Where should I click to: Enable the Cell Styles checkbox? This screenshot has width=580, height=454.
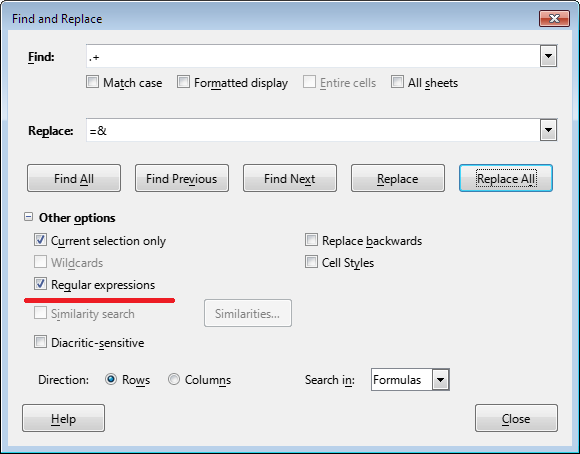(311, 262)
